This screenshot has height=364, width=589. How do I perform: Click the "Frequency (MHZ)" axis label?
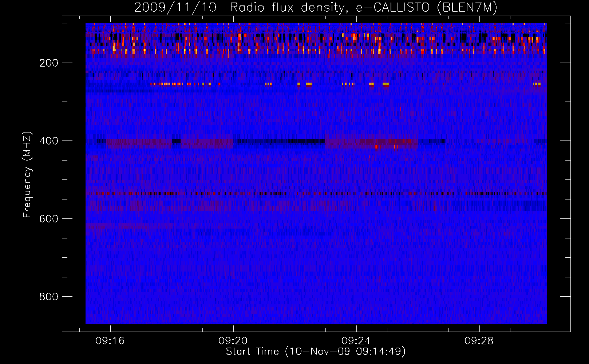27,174
